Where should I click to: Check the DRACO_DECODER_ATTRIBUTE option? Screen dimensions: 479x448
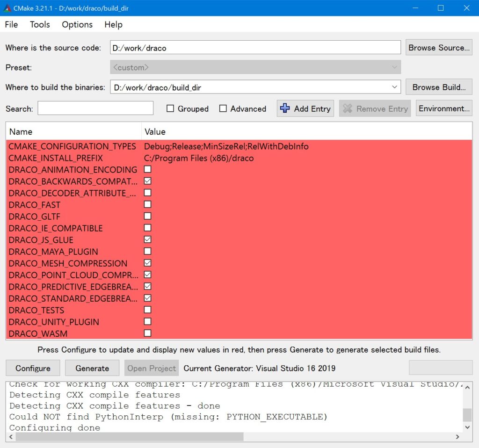[147, 193]
